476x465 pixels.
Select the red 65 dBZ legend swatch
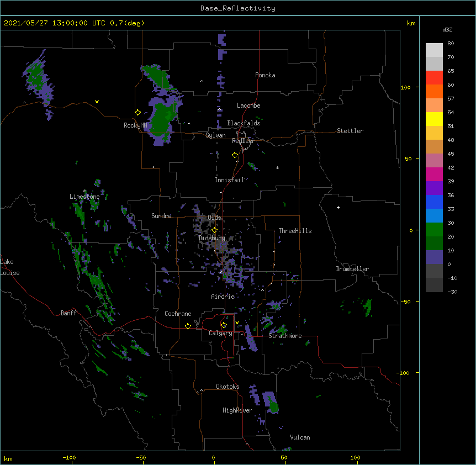click(434, 78)
